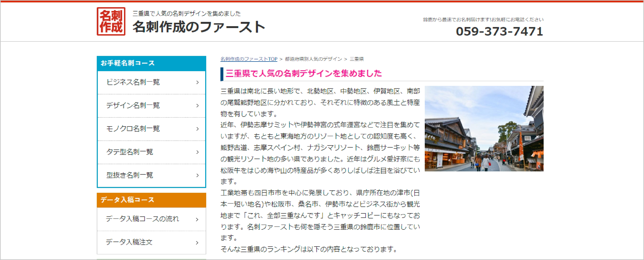Click chevron arrow beside タテ型名刺一覧
This screenshot has width=644, height=260.
pyautogui.click(x=197, y=152)
